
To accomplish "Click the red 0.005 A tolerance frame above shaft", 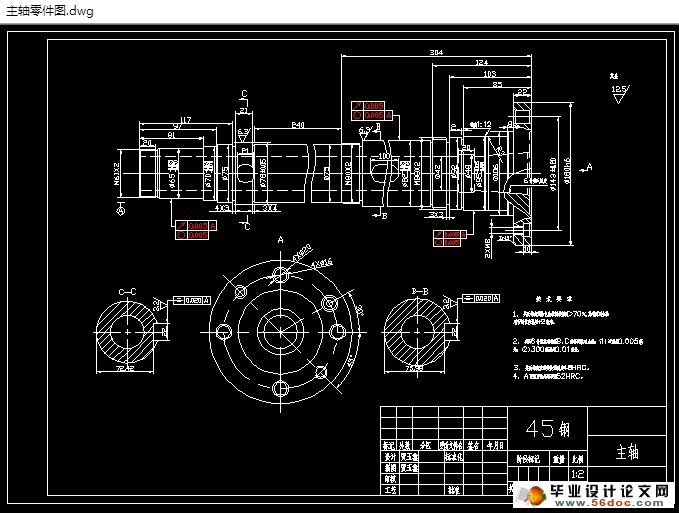I will [x=372, y=111].
